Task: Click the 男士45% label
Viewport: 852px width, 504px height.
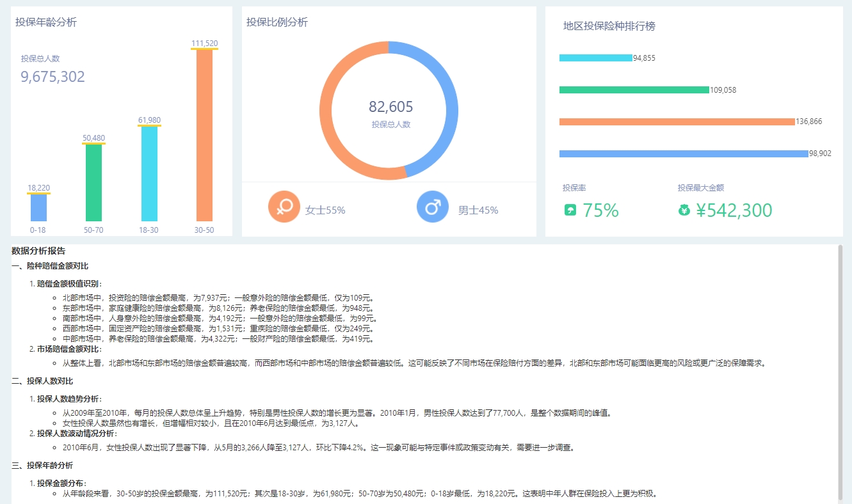Action: (478, 210)
